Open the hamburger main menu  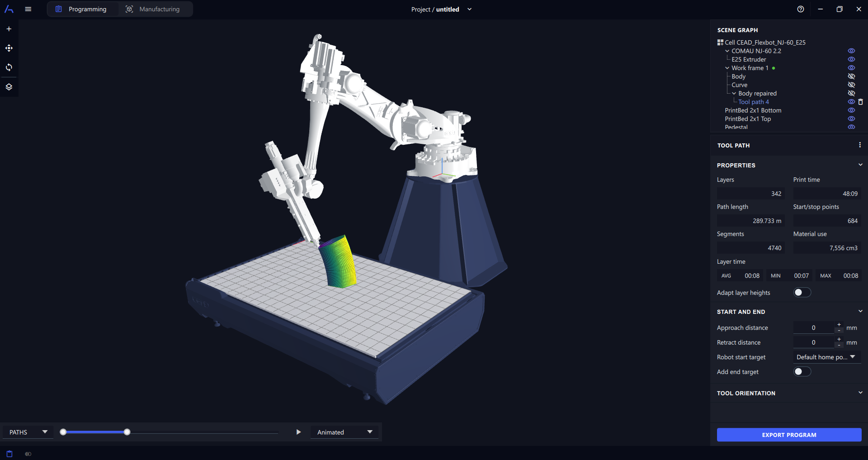click(x=28, y=9)
